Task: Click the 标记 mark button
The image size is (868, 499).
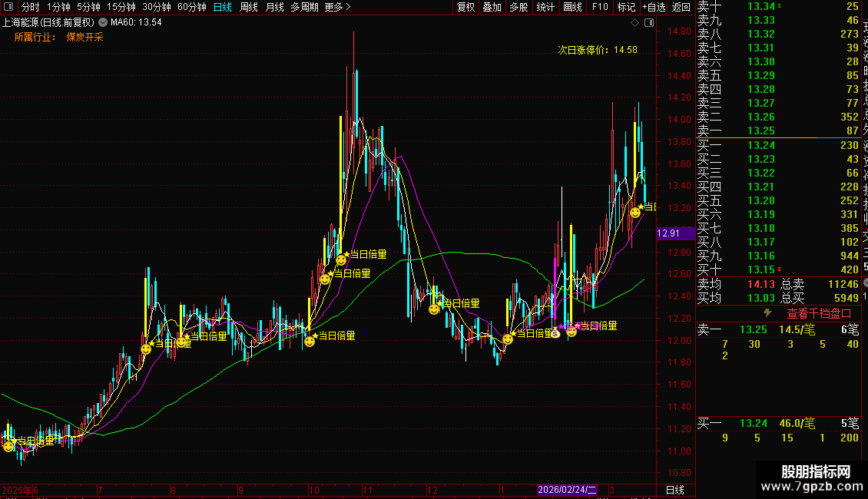Action: 627,7
